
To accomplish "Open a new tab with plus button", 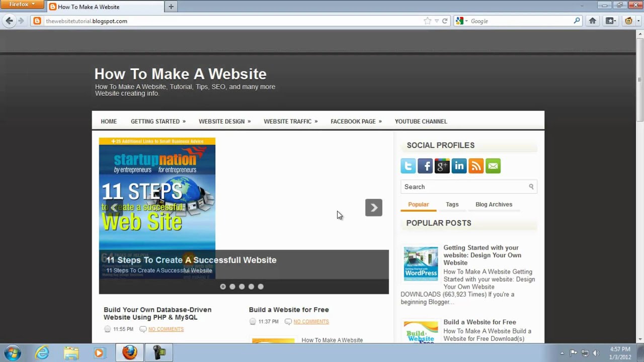I will (171, 7).
